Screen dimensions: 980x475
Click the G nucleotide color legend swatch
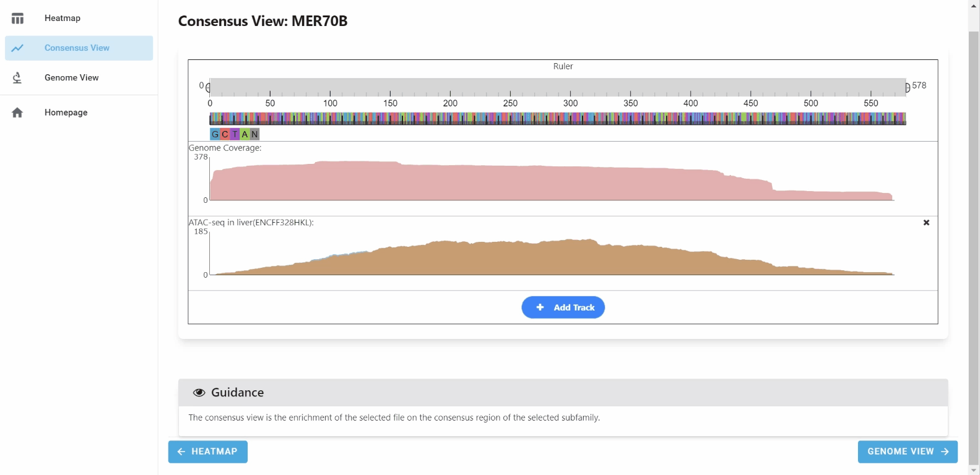[215, 134]
